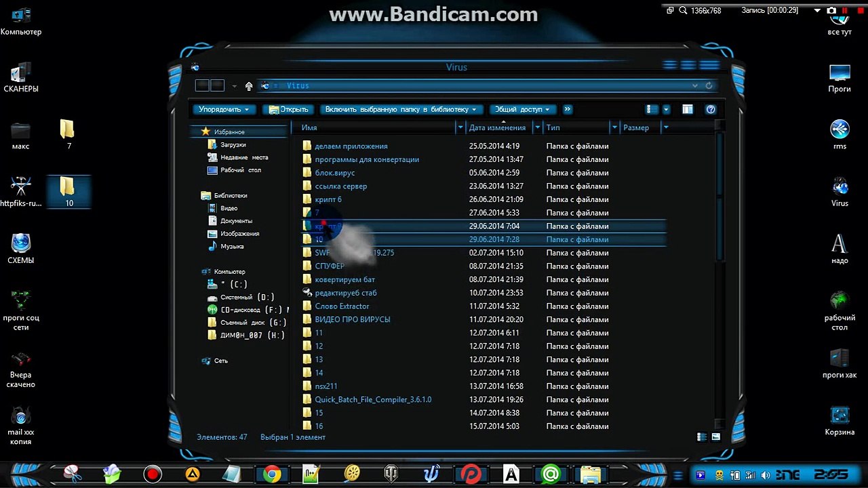Screen dimensions: 868x488
Task: Expand Общий доступ dropdown
Action: [x=522, y=109]
